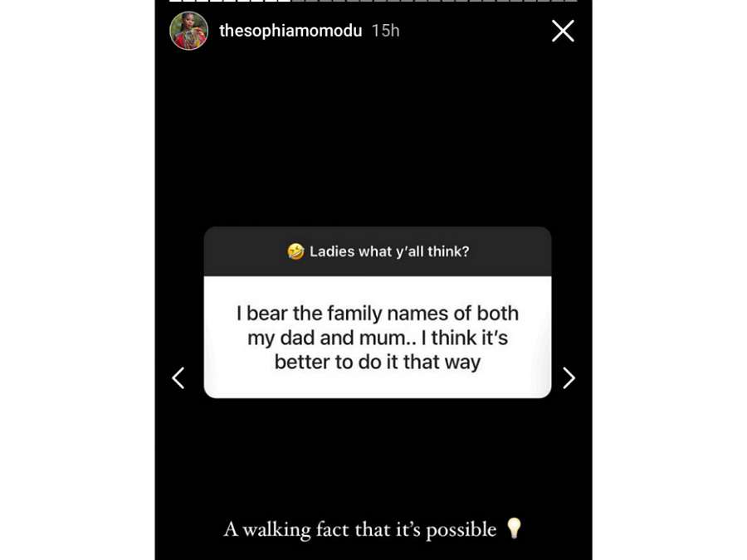This screenshot has width=747, height=560.
Task: Click the thesophiamomodu username
Action: click(290, 31)
